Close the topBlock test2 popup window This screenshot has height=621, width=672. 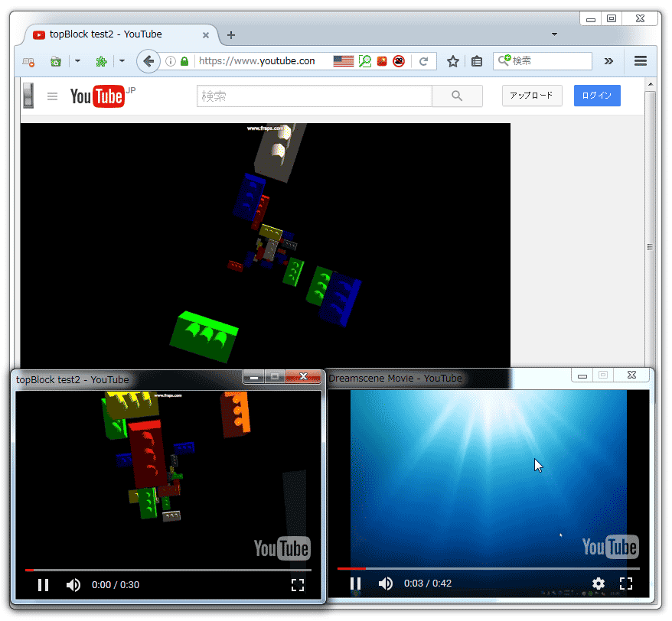pos(303,376)
